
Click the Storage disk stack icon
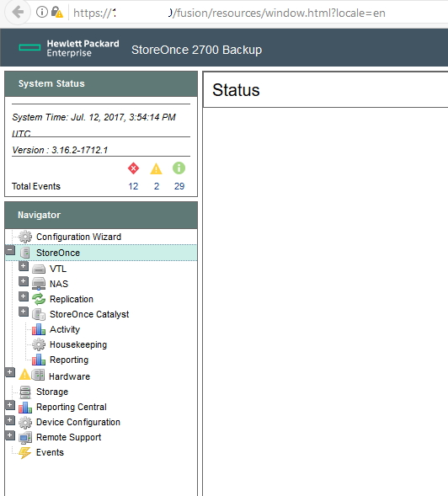25,392
